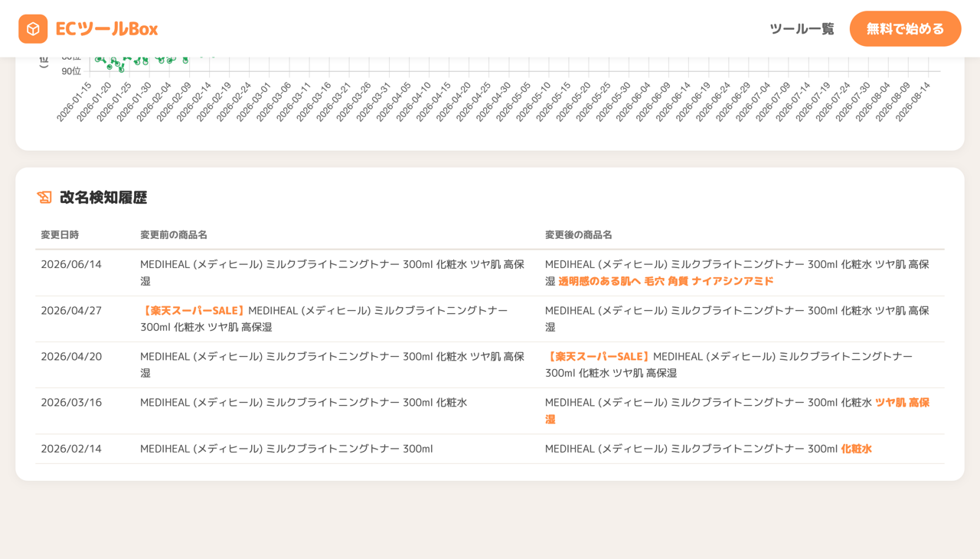Viewport: 980px width, 559px height.
Task: Open the ツール一覧 menu
Action: coord(802,29)
